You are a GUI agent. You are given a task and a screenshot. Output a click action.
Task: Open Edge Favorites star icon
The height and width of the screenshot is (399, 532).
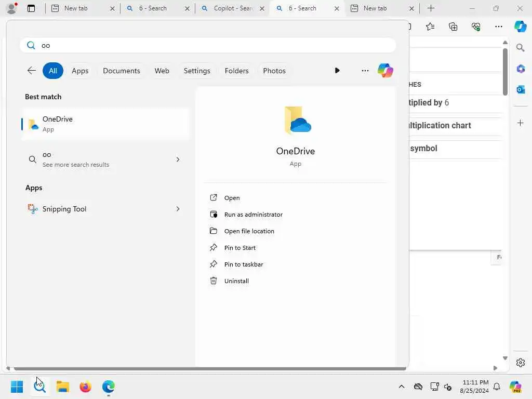coord(430,26)
